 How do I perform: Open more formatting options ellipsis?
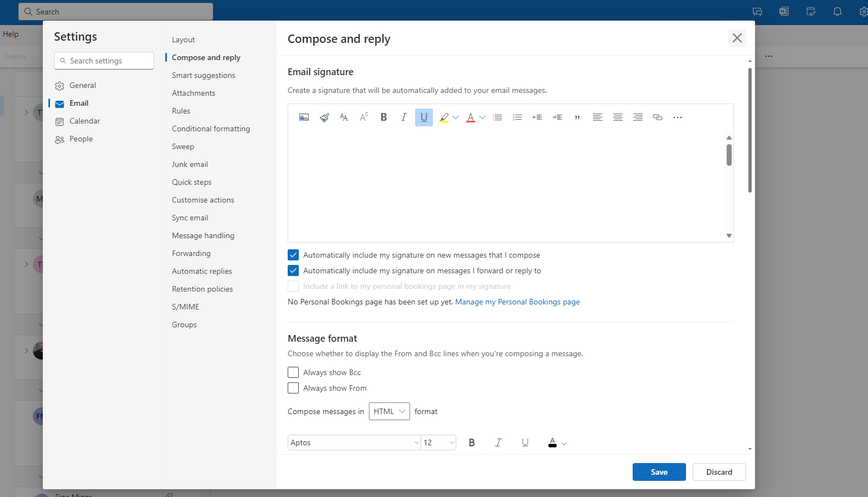point(678,117)
